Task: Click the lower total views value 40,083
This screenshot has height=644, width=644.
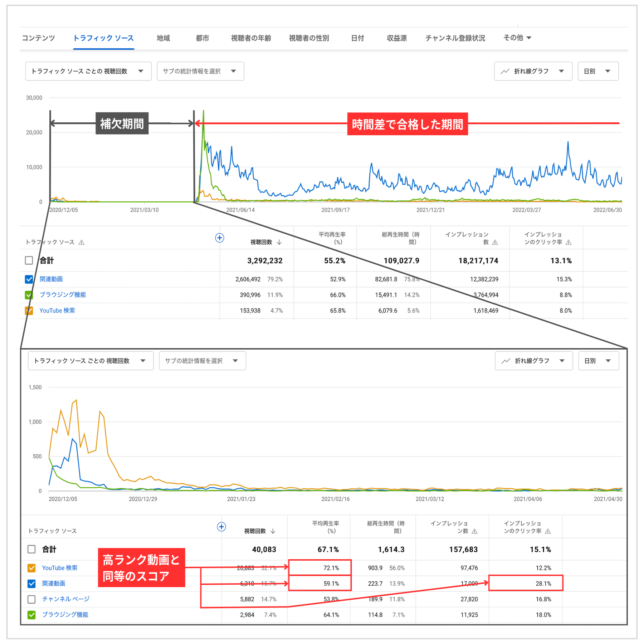Action: tap(264, 550)
